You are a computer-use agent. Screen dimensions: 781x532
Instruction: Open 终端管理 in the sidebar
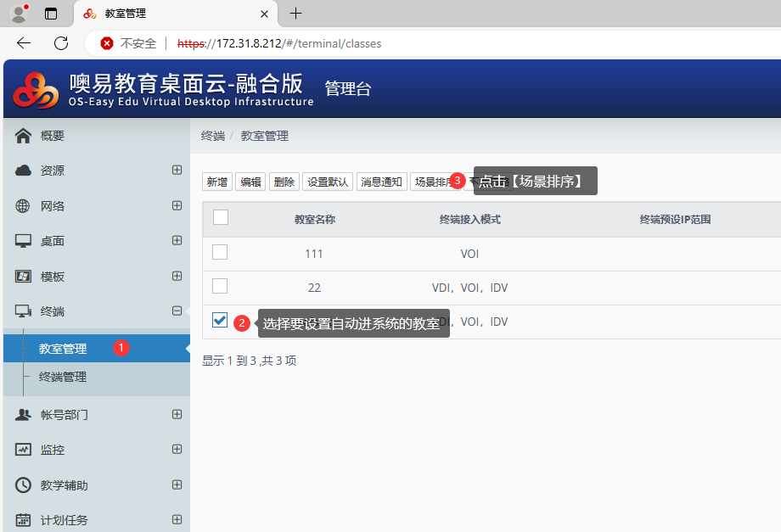tap(63, 377)
